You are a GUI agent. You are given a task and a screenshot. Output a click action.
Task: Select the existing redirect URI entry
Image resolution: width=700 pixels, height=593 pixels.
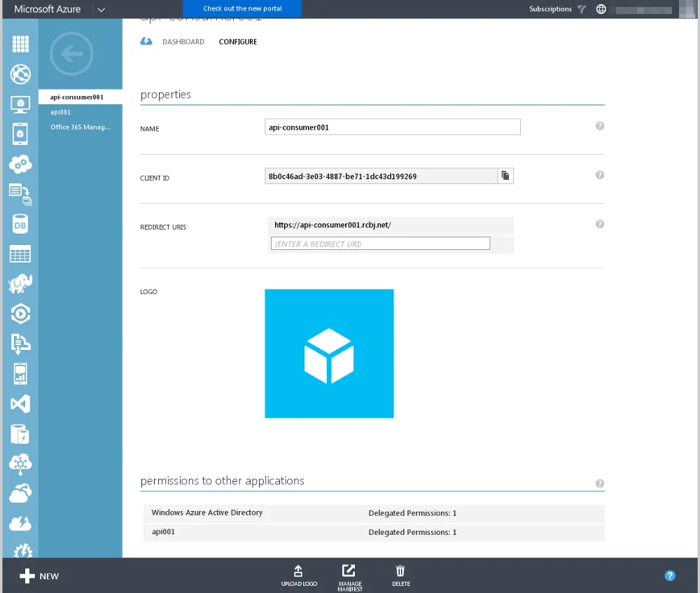tap(391, 225)
